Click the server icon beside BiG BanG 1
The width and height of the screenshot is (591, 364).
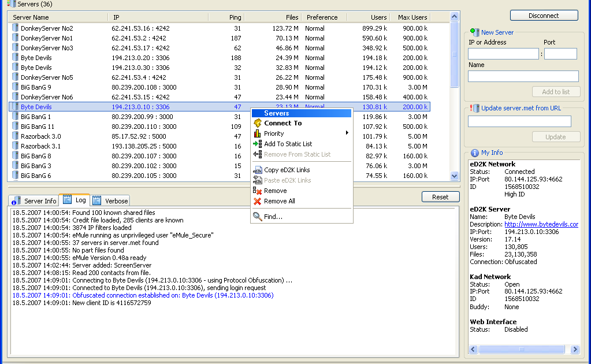(x=15, y=116)
